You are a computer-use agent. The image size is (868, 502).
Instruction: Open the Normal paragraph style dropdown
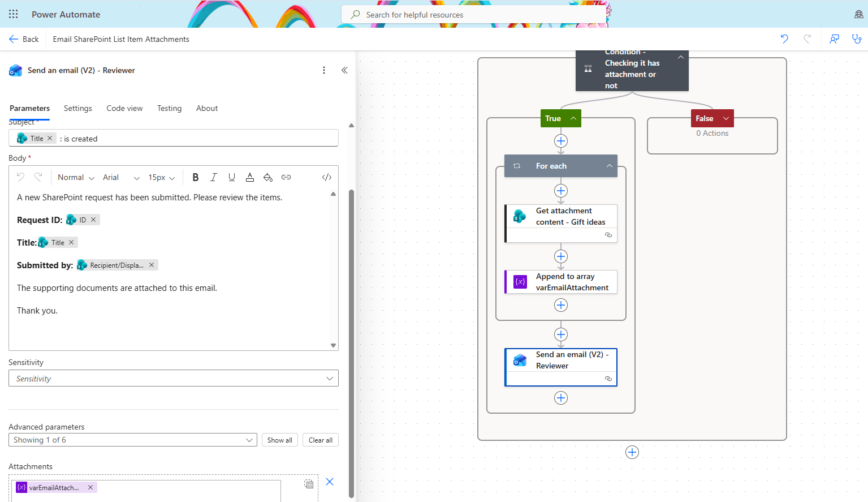[x=76, y=177]
